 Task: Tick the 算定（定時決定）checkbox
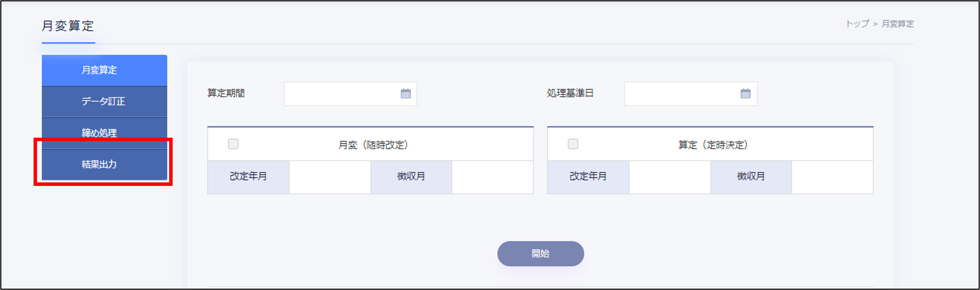[573, 144]
